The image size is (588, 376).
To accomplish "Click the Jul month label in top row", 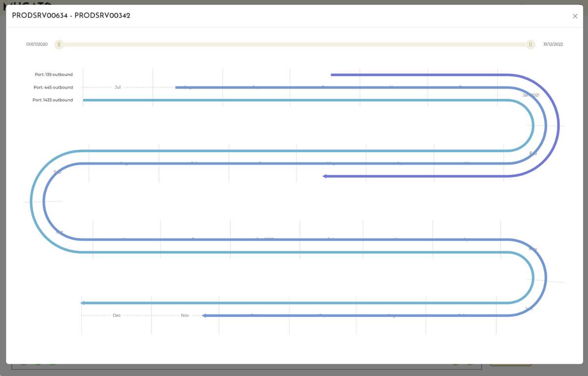I will 118,88.
